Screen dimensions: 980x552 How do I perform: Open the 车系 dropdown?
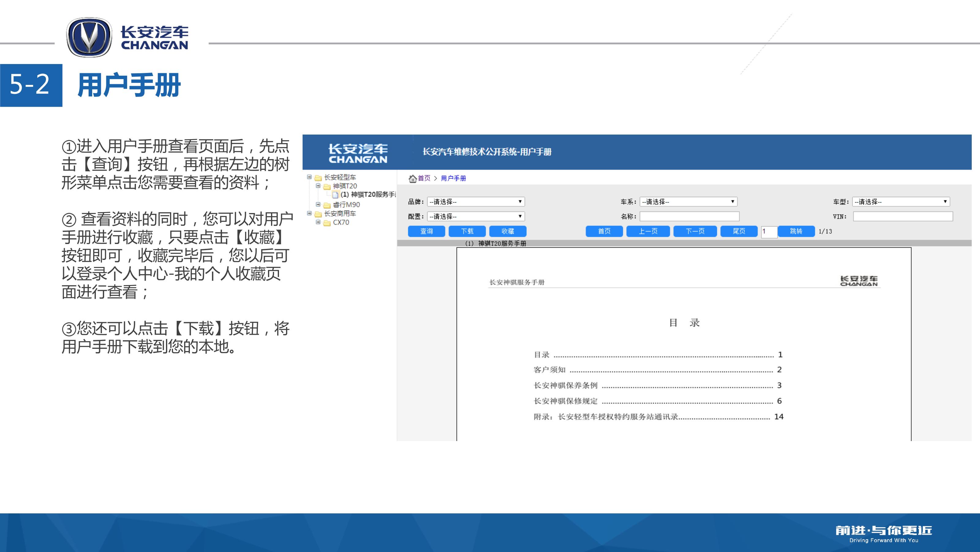point(688,202)
